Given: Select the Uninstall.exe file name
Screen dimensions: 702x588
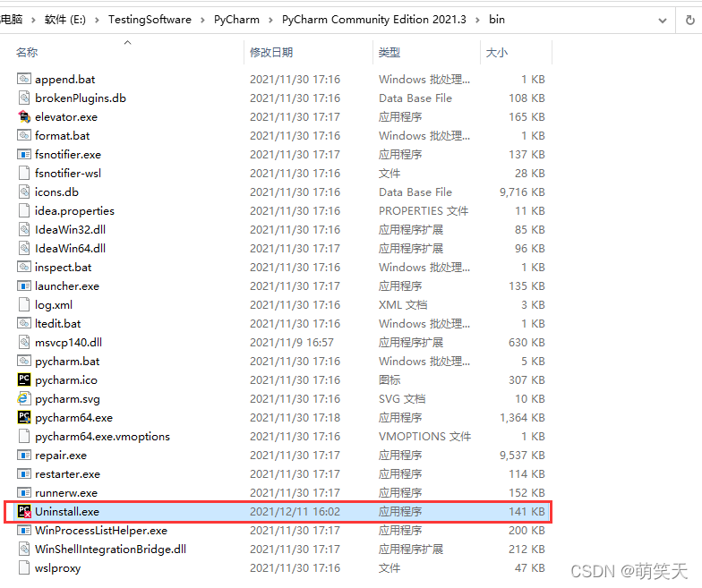Looking at the screenshot, I should tap(67, 512).
